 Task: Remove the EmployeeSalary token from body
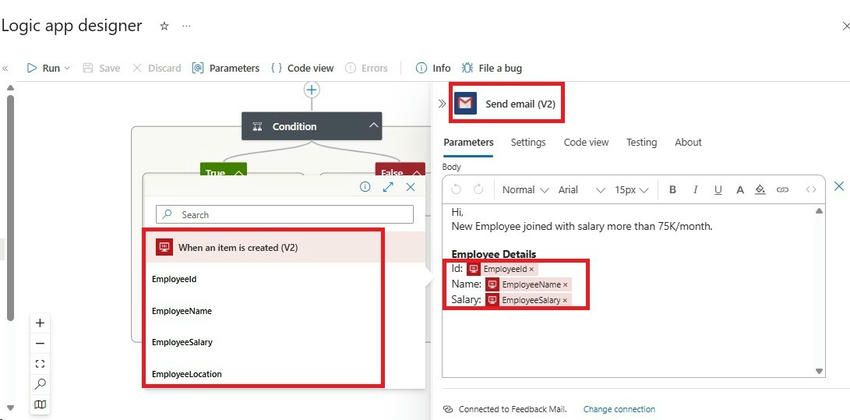pos(565,300)
